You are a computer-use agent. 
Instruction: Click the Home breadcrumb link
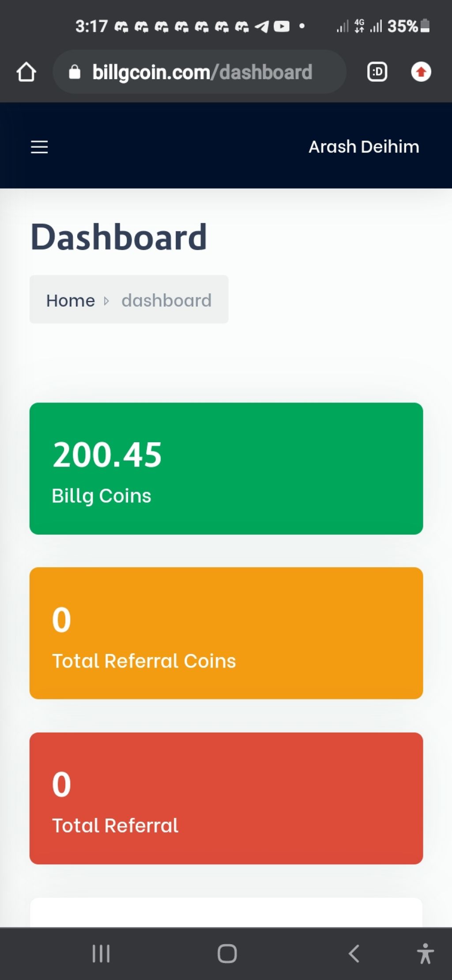point(71,300)
